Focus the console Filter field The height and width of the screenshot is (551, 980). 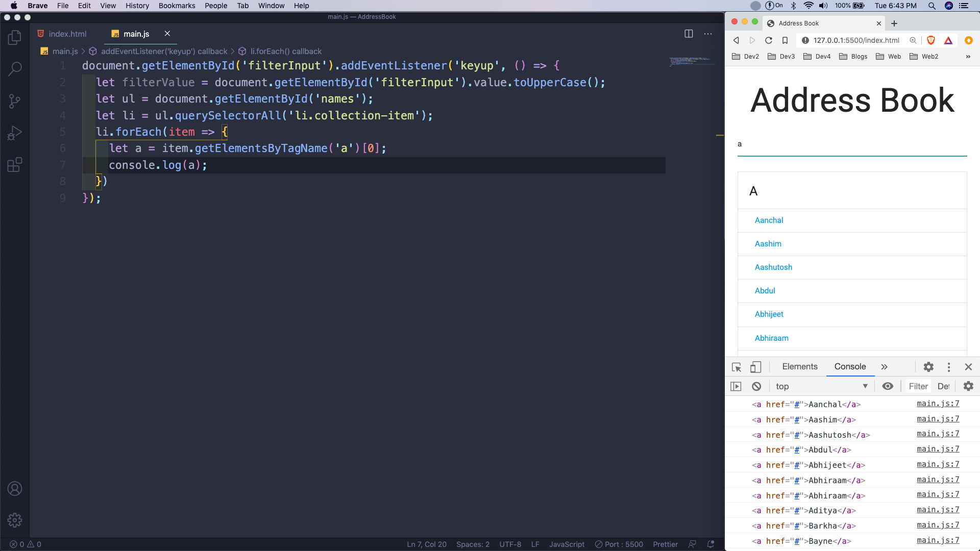918,386
